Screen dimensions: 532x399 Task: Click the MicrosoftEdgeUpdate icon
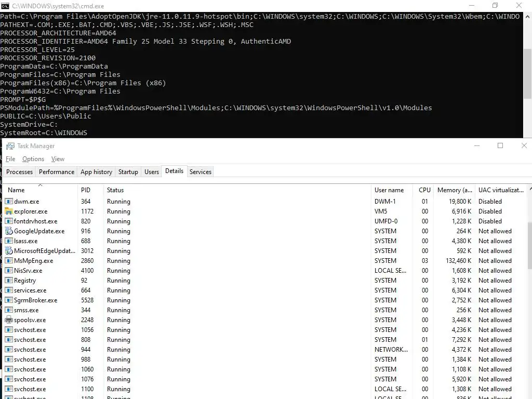pos(9,250)
